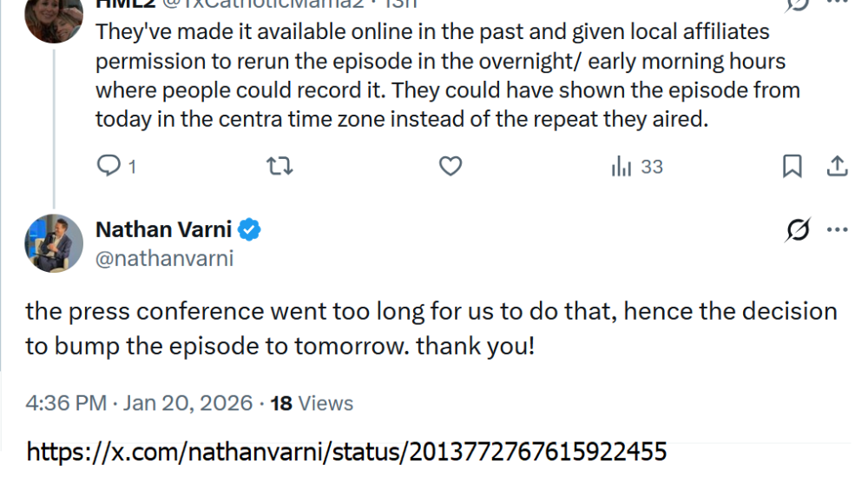The width and height of the screenshot is (868, 503).
Task: Click the Grok icon on HML2's tweet
Action: (x=798, y=3)
